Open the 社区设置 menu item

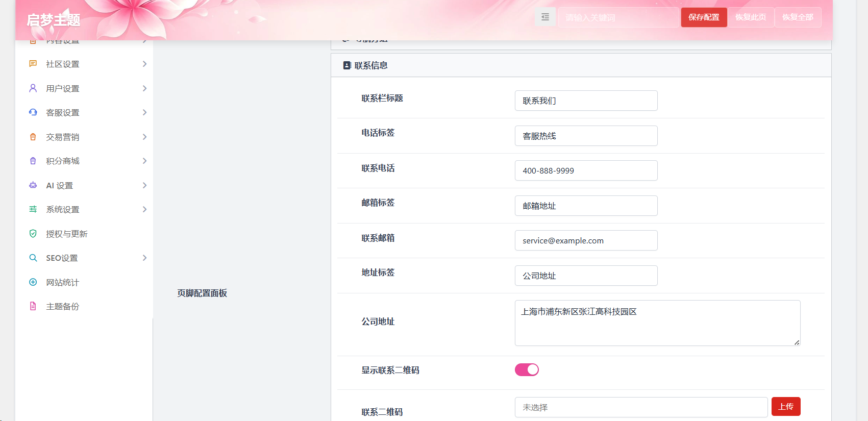click(x=84, y=64)
